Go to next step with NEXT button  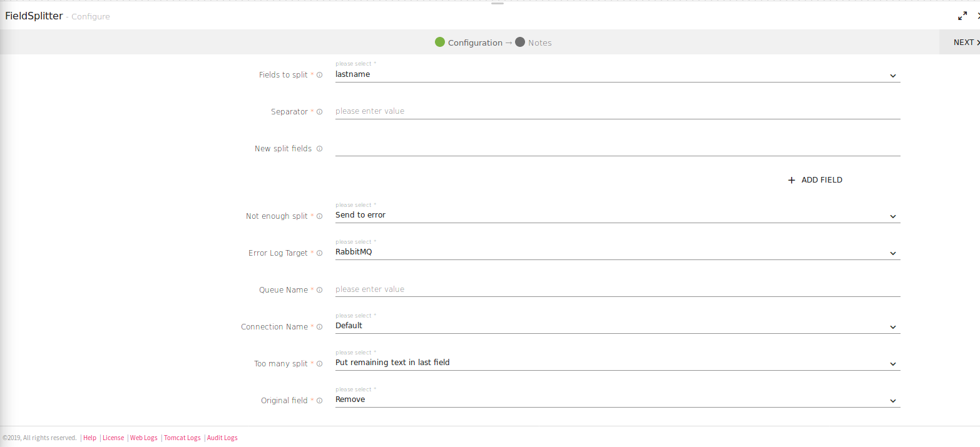click(x=965, y=43)
